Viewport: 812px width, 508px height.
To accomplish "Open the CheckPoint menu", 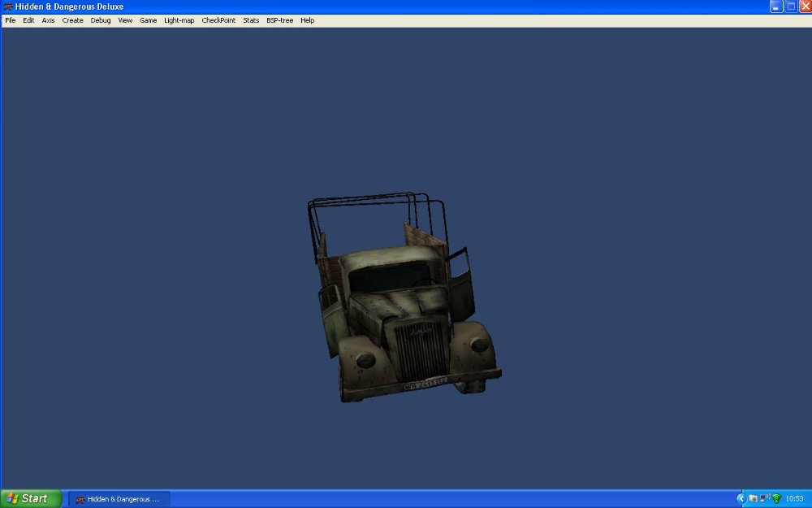I will [218, 20].
